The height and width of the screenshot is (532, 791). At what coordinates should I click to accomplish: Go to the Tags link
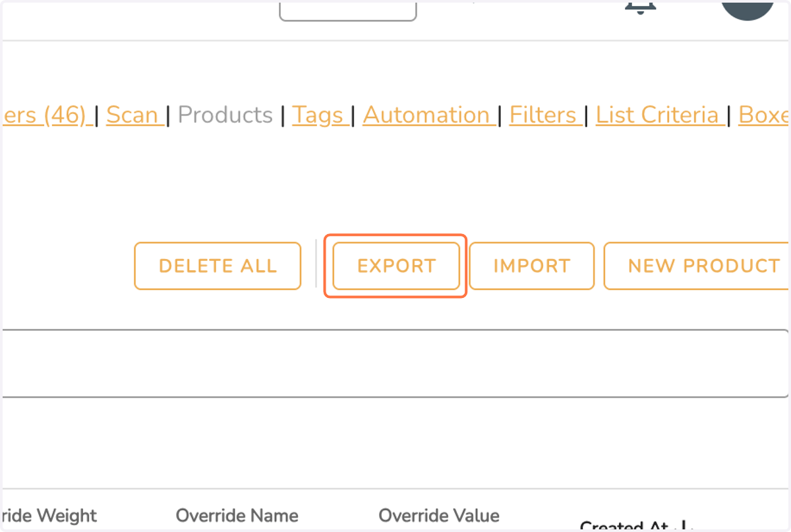320,115
